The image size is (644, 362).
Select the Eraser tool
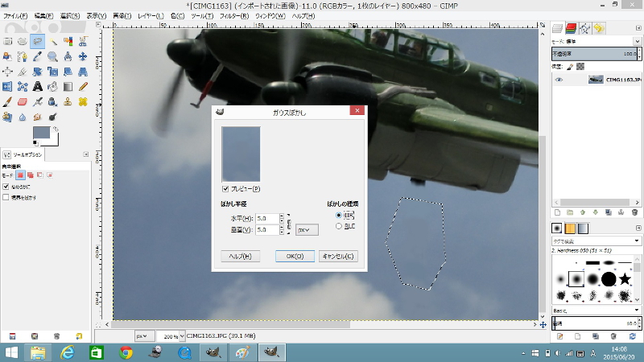(22, 102)
